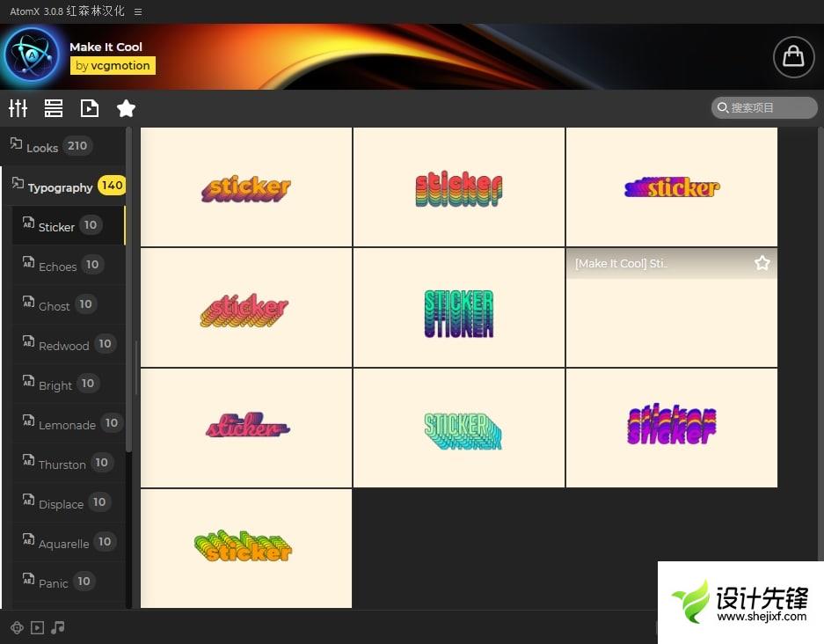Image resolution: width=824 pixels, height=644 pixels.
Task: Show favorites with the toolbar star icon
Action: tap(126, 108)
